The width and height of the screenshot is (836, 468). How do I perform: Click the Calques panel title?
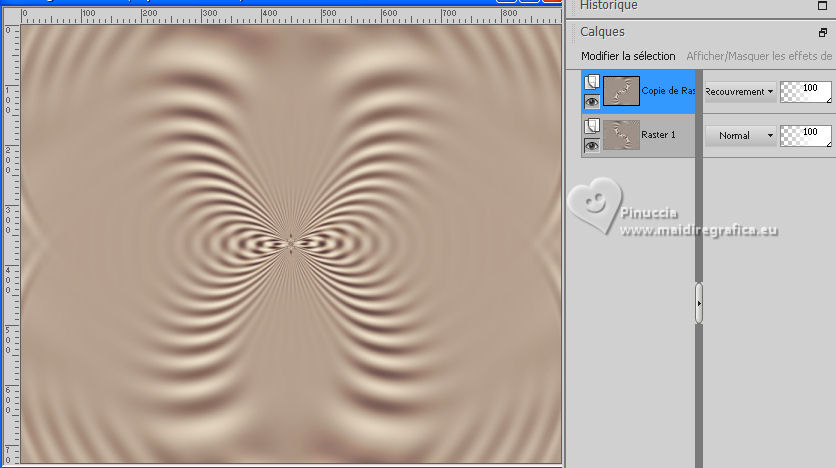pyautogui.click(x=602, y=31)
